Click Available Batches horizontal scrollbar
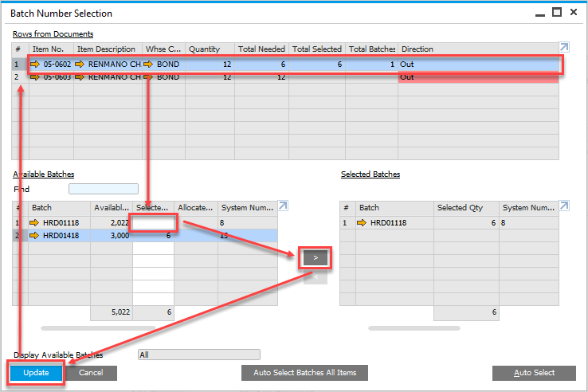 pyautogui.click(x=98, y=328)
